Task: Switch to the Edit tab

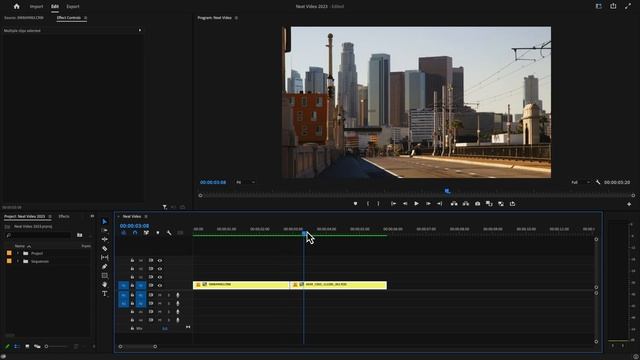Action: click(55, 7)
